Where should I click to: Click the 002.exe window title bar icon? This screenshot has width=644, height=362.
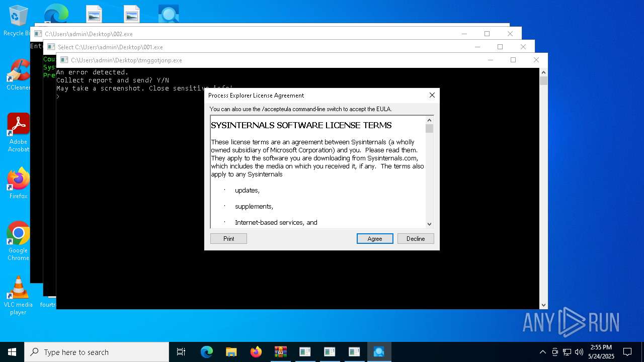click(38, 34)
